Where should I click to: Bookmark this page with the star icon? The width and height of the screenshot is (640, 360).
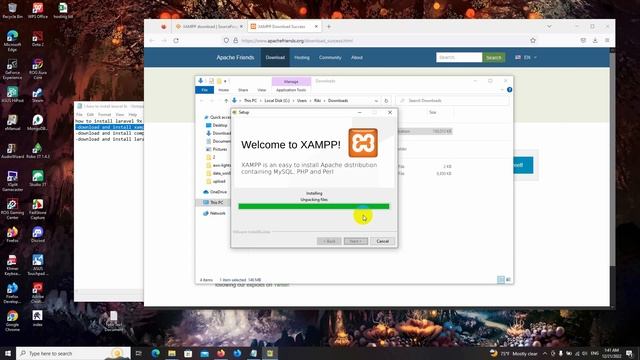coord(533,40)
